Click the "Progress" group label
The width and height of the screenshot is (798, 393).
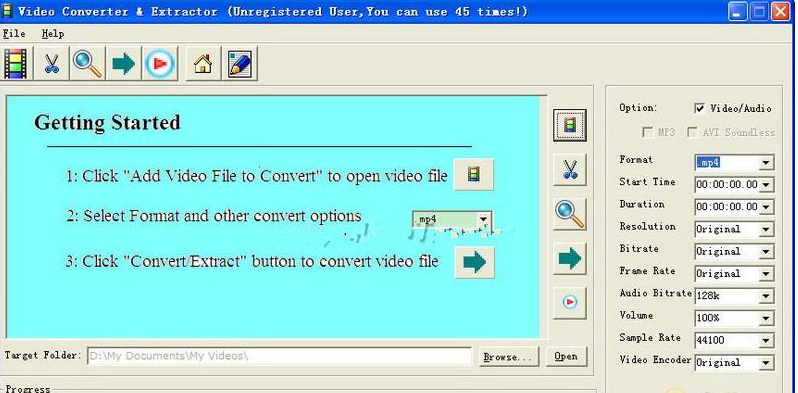28,388
